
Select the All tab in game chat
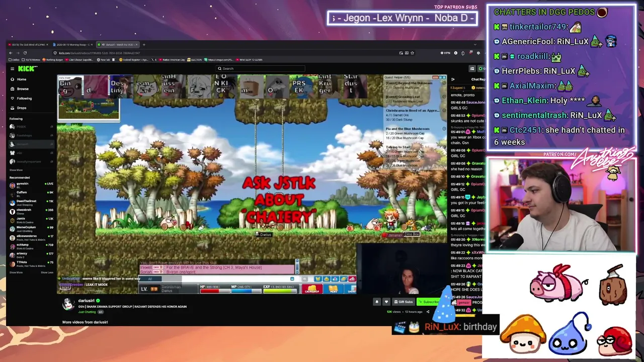click(149, 279)
